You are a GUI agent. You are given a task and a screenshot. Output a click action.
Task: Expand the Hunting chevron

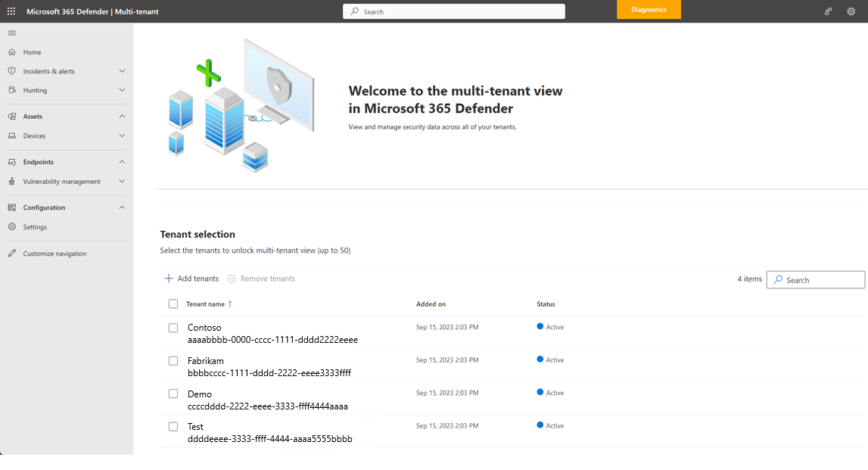tap(122, 90)
